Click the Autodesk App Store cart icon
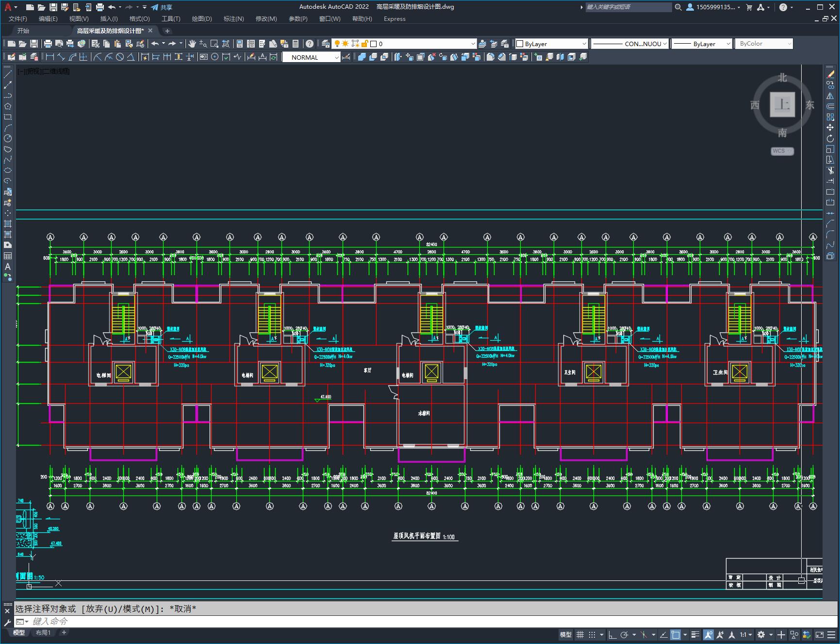 [749, 7]
